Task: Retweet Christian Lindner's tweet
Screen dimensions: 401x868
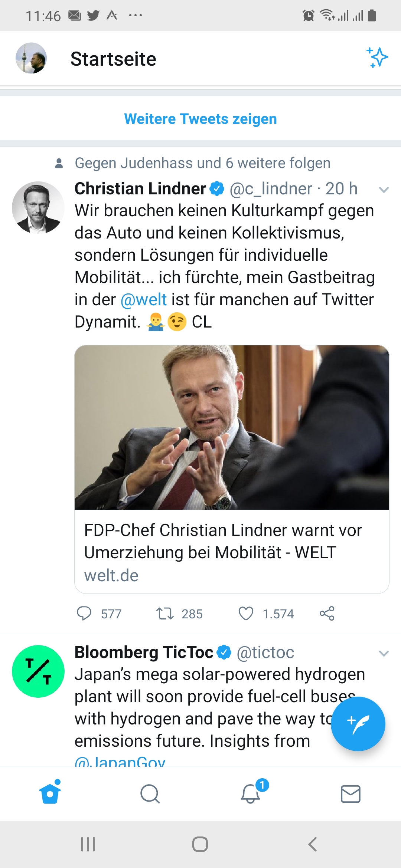Action: coord(165,614)
